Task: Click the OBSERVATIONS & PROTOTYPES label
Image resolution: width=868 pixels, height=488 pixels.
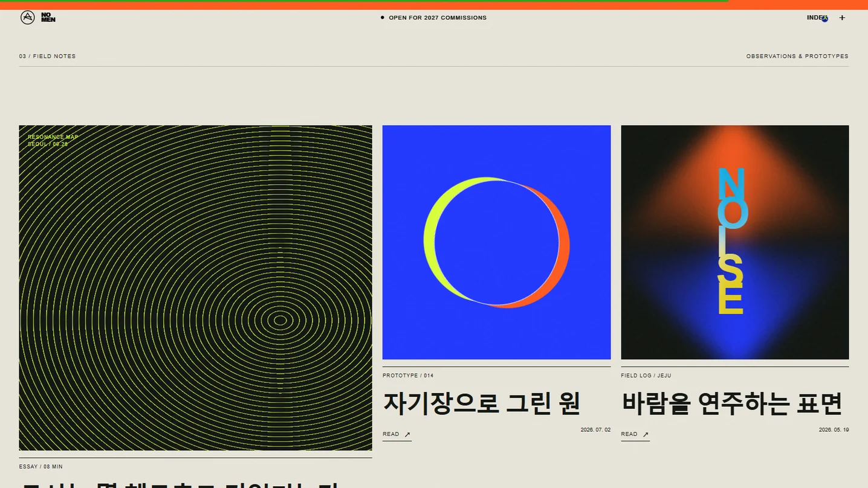Action: (797, 56)
